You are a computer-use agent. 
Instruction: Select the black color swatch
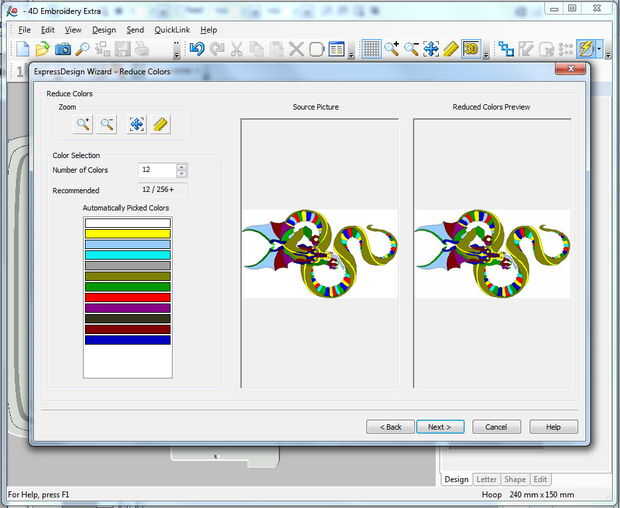128,319
